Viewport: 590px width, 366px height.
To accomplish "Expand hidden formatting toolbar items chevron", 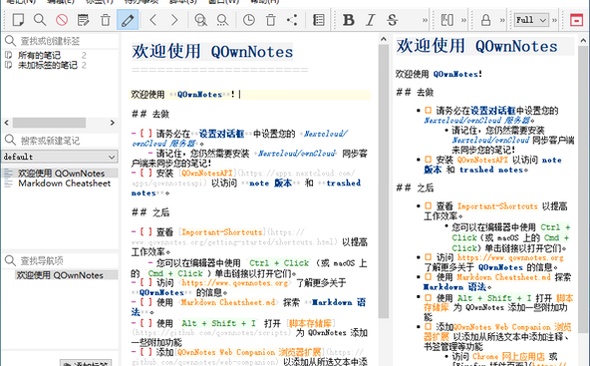I will 425,20.
